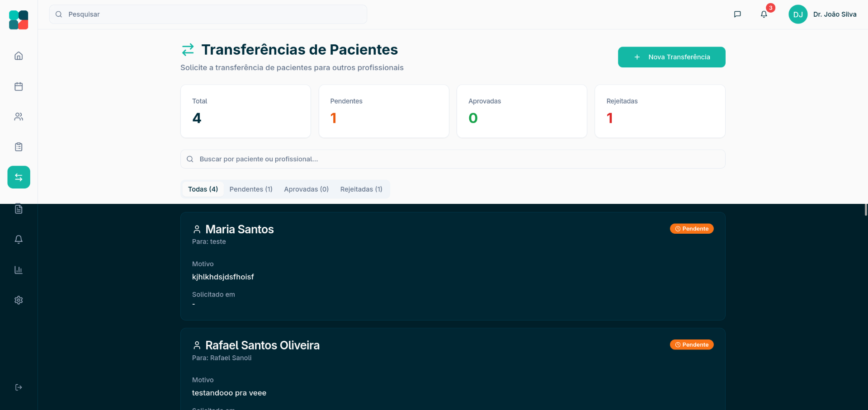The height and width of the screenshot is (410, 868).
Task: Open the notification bell with badge 3
Action: [x=764, y=14]
